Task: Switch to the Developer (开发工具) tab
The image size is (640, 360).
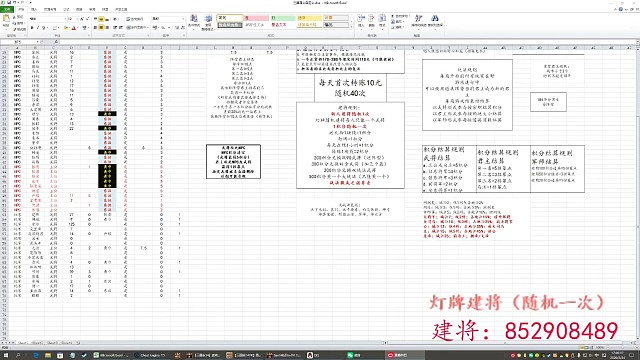Action: coord(121,9)
